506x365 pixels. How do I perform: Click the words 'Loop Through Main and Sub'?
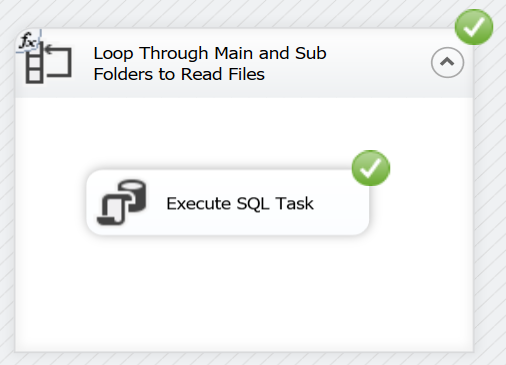click(x=210, y=53)
